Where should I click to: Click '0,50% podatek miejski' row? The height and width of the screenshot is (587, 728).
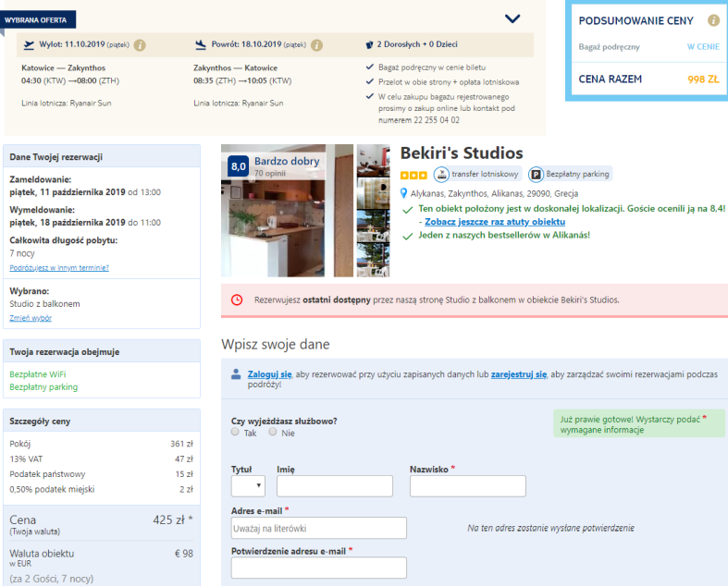coord(101,489)
